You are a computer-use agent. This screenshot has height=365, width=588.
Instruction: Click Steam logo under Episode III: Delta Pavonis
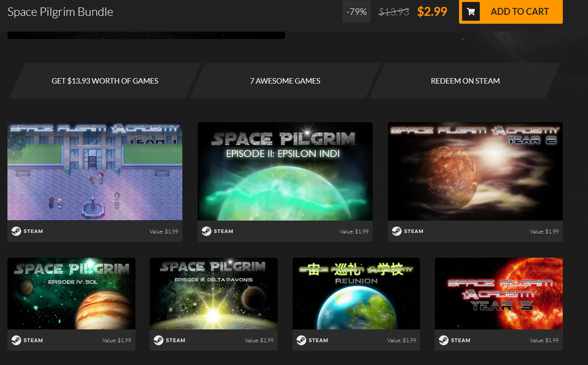pos(159,340)
